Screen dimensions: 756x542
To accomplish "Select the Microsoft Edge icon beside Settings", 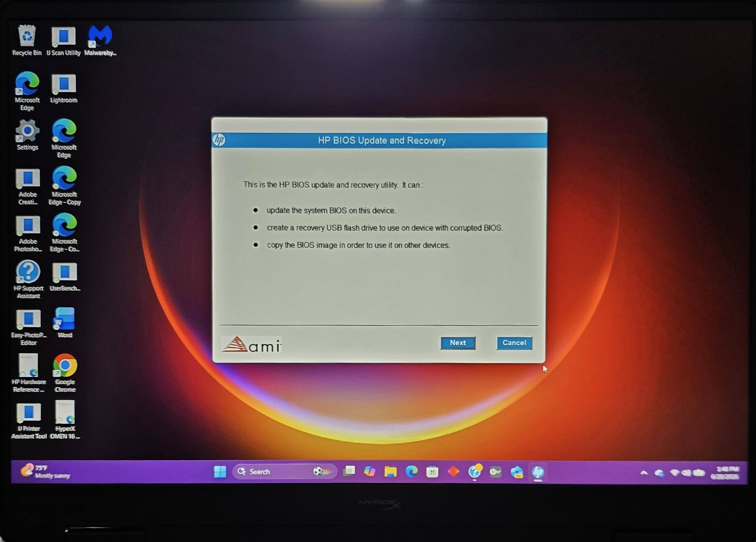I will click(x=64, y=138).
